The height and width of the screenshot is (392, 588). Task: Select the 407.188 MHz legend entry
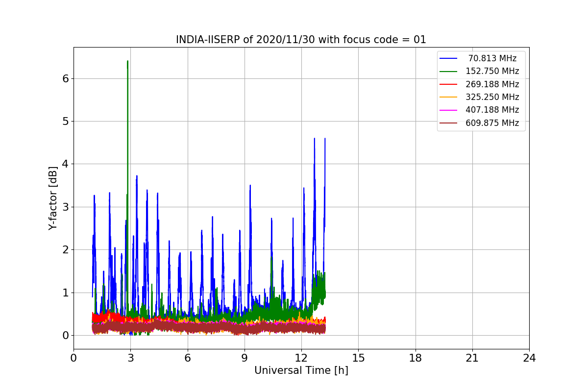tap(479, 110)
